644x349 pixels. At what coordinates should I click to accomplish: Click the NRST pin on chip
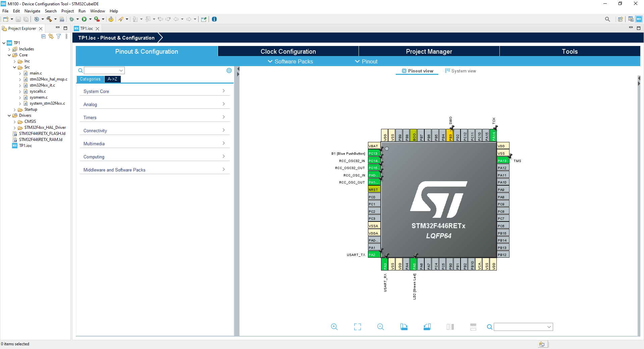point(374,190)
